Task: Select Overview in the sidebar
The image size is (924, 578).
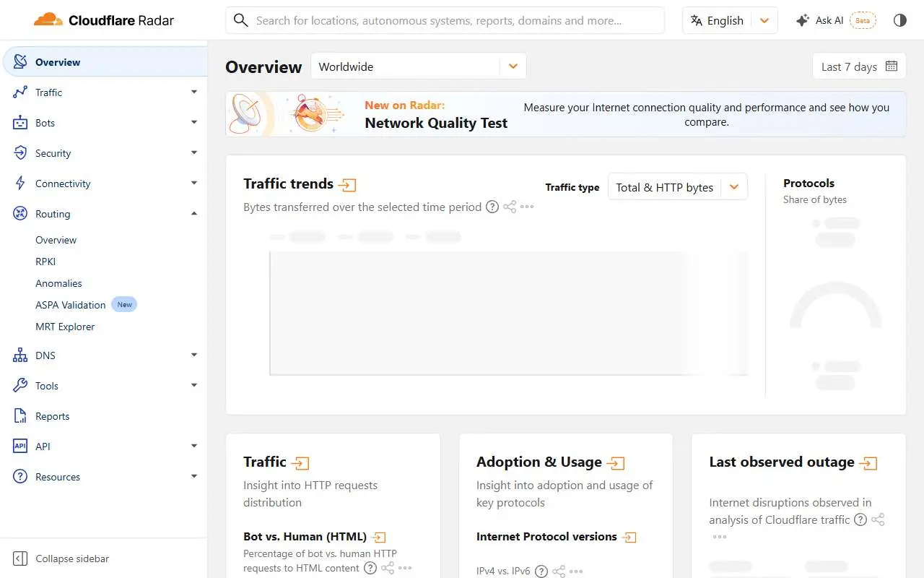Action: tap(105, 62)
